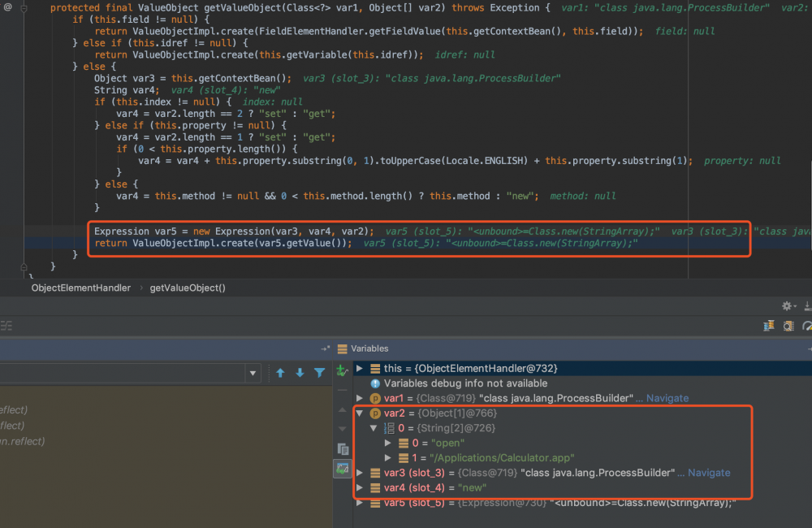Click the 'Object var3 = this.getContextBean()' line
Image resolution: width=812 pixels, height=528 pixels.
click(192, 79)
